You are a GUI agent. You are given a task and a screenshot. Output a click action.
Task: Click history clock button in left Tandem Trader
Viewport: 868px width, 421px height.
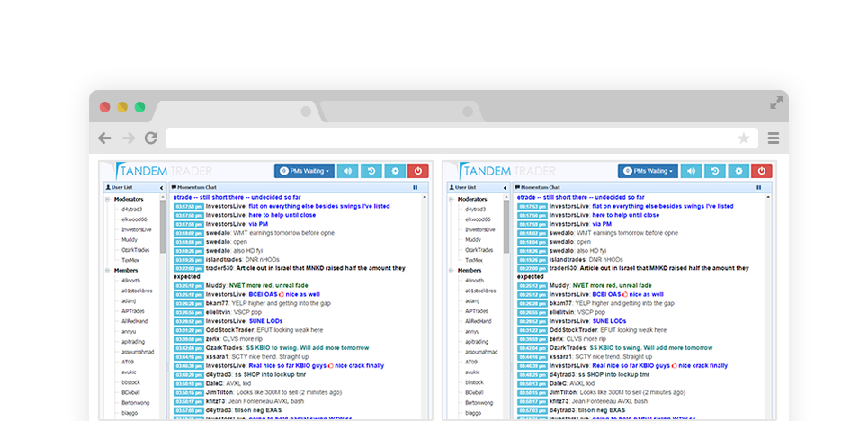pyautogui.click(x=371, y=171)
